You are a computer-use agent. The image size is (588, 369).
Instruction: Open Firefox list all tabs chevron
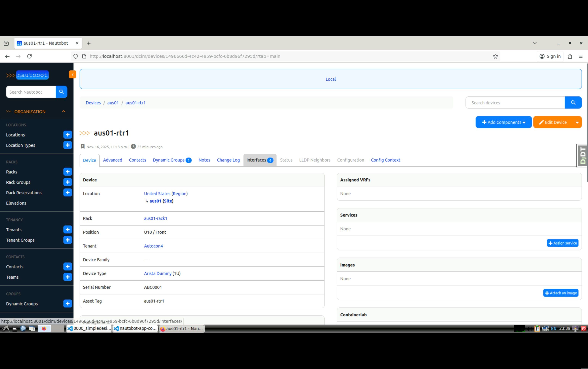535,43
